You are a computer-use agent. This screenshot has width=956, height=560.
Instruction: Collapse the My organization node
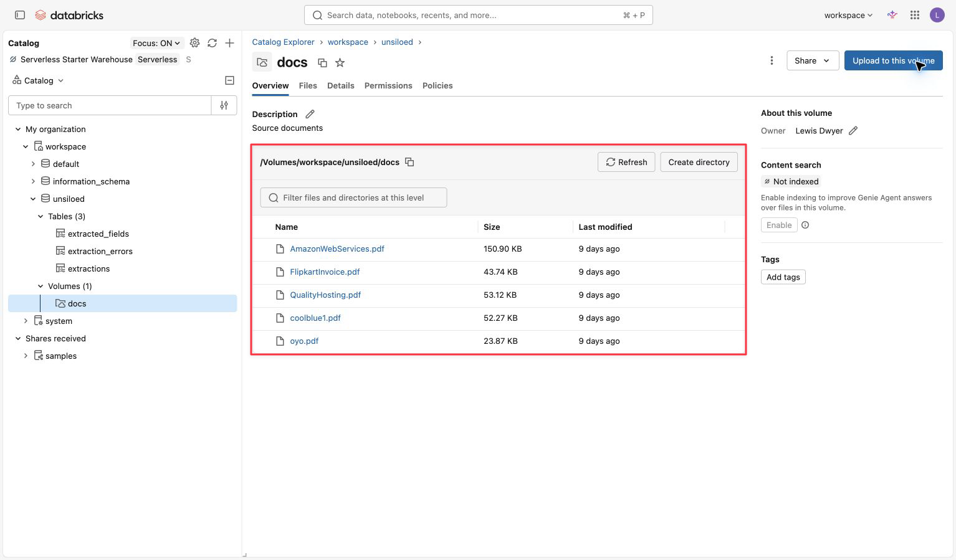tap(18, 129)
